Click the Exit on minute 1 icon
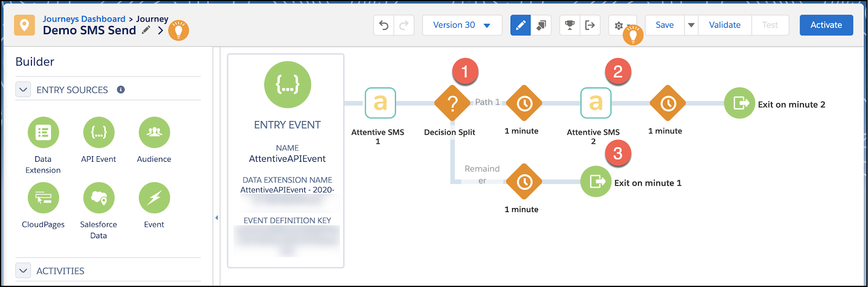868x287 pixels. tap(596, 182)
